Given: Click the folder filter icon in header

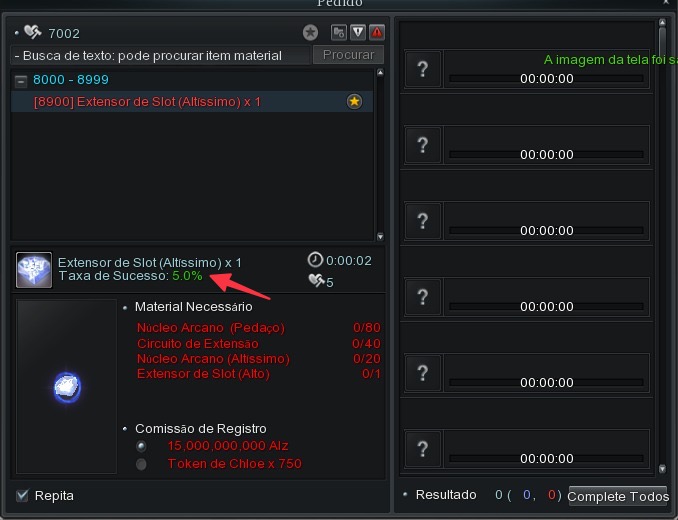Looking at the screenshot, I should point(339,32).
